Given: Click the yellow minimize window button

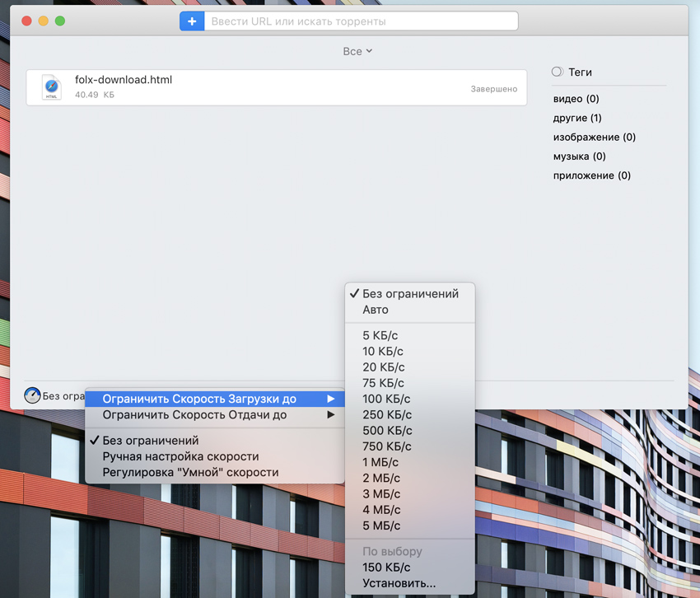Looking at the screenshot, I should point(44,21).
